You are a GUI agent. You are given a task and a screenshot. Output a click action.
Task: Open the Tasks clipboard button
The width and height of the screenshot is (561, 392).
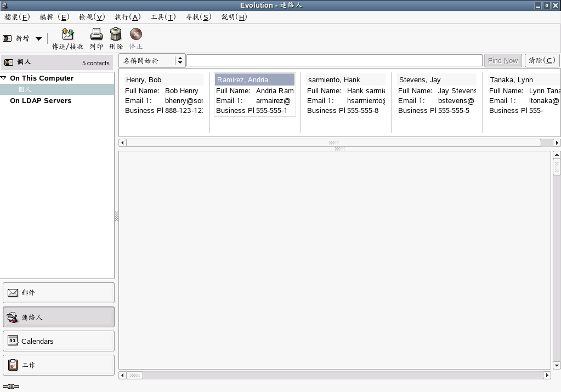pos(59,365)
